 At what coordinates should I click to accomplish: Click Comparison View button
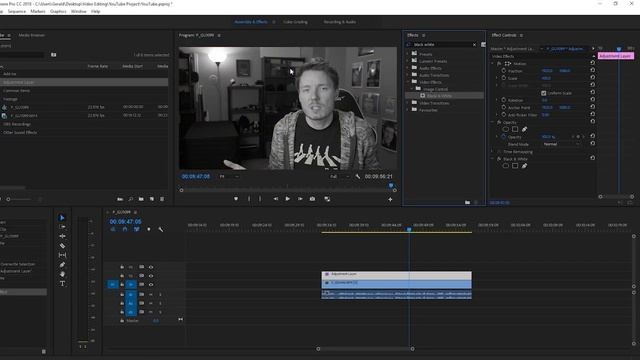(x=327, y=199)
